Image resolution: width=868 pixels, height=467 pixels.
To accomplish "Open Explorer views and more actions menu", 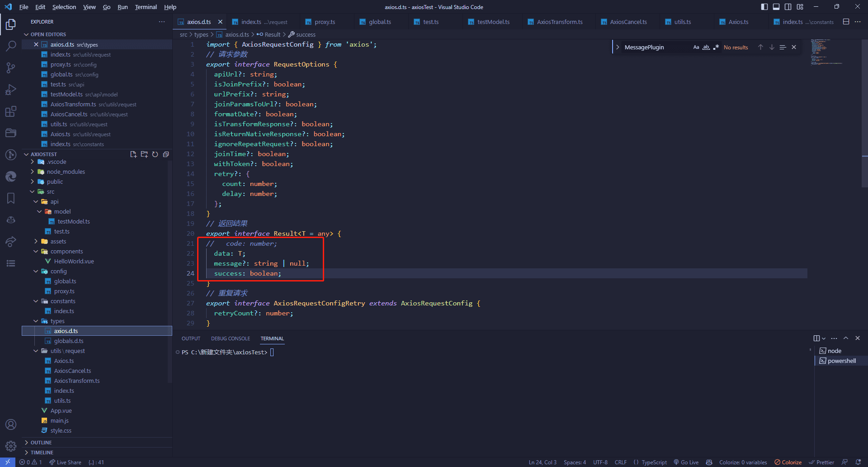I will click(162, 22).
